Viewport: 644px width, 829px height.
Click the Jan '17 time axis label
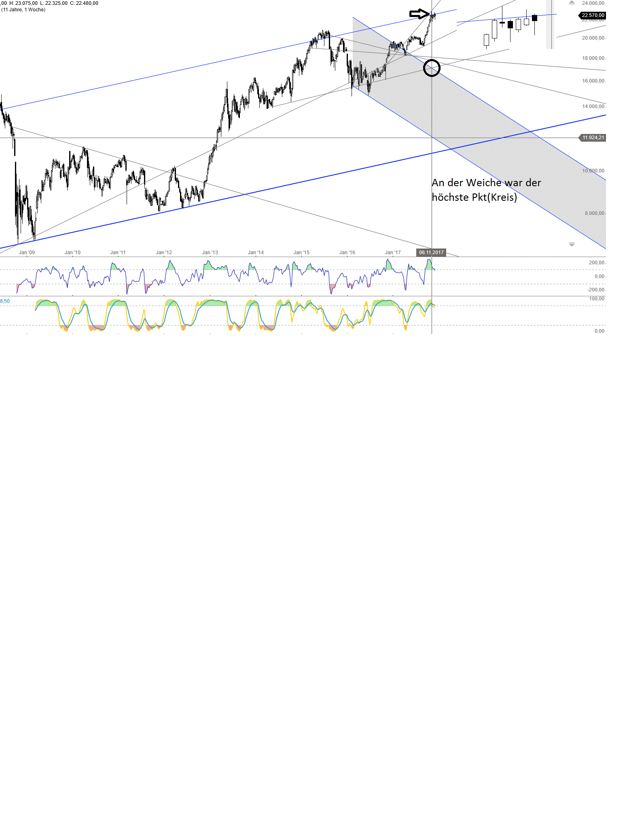pos(393,253)
